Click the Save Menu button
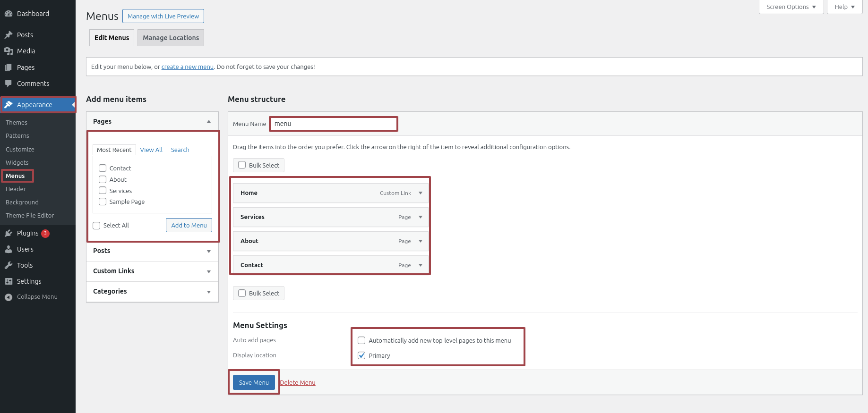Screen dimensions: 868x413 click(x=254, y=382)
